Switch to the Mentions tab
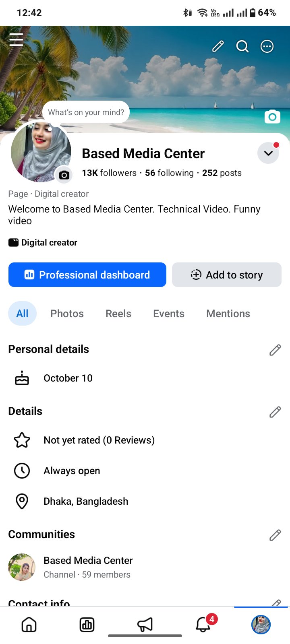Screen dimensions: 290x644 pos(228,314)
